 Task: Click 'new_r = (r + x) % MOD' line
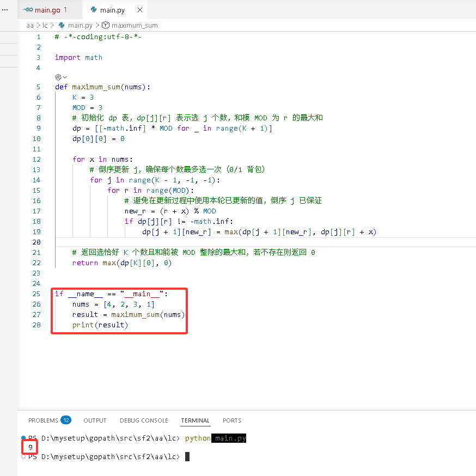pyautogui.click(x=170, y=211)
